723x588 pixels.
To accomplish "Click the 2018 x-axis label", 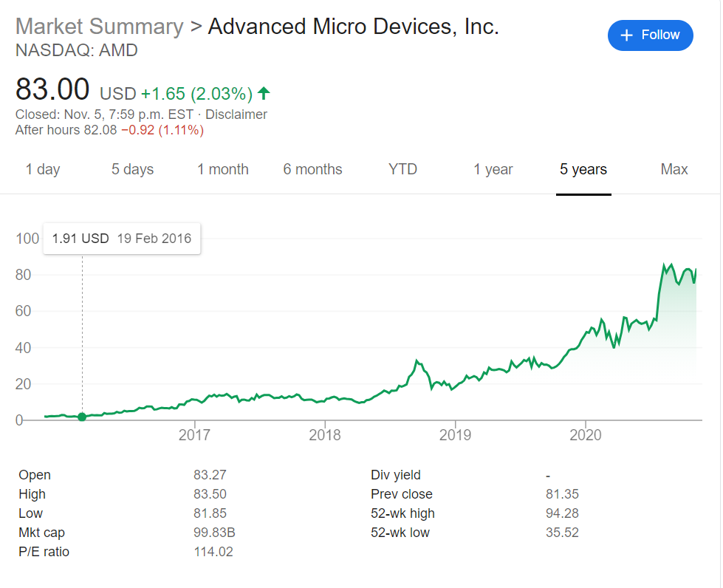I will 325,434.
